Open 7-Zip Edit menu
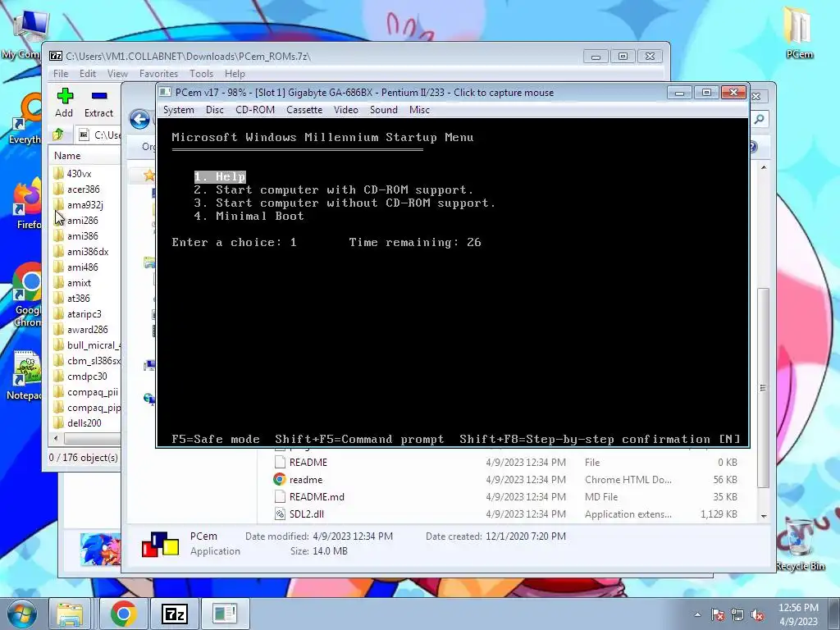The image size is (840, 630). tap(88, 73)
